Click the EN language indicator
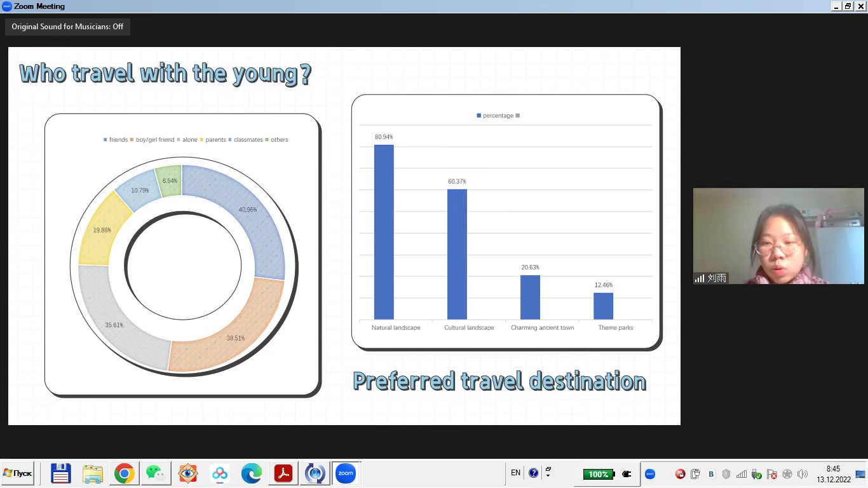The image size is (868, 488). pyautogui.click(x=515, y=473)
